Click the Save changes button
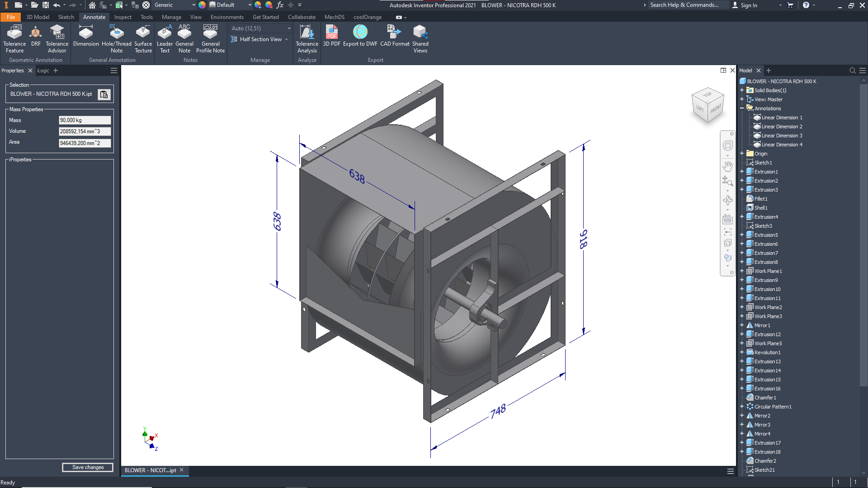This screenshot has width=868, height=488. coord(88,467)
